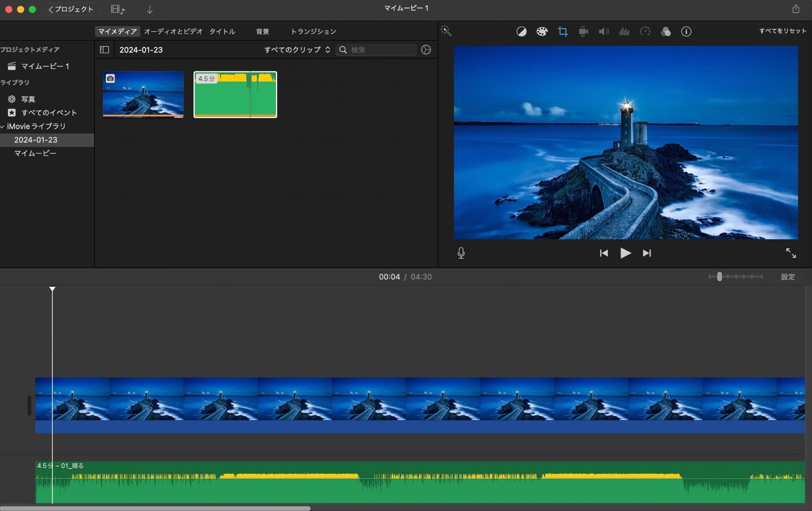Click the import media down arrow
The height and width of the screenshot is (511, 812).
pyautogui.click(x=149, y=10)
